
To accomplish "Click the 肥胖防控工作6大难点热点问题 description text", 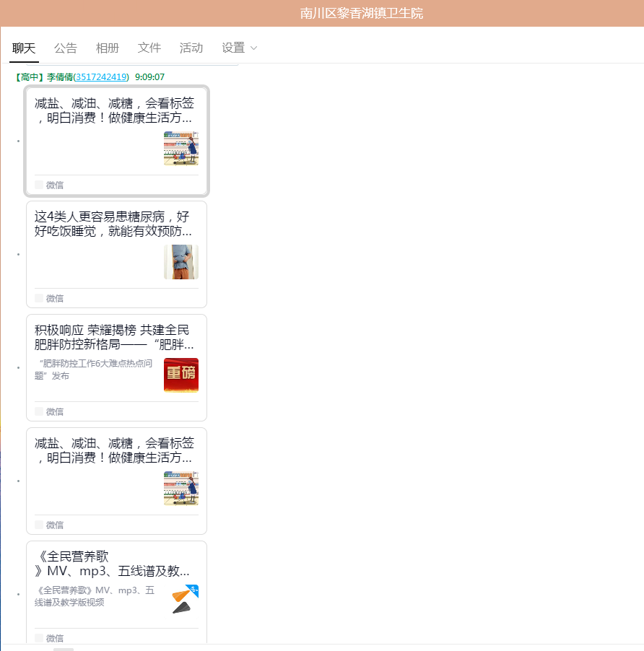I will [94, 370].
